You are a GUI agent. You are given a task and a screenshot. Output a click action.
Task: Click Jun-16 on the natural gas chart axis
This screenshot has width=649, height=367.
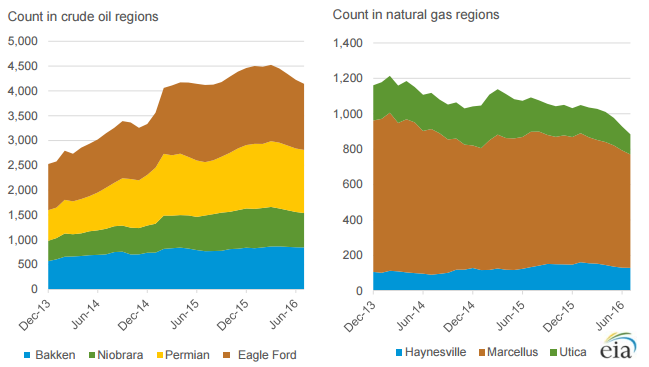[x=610, y=316]
